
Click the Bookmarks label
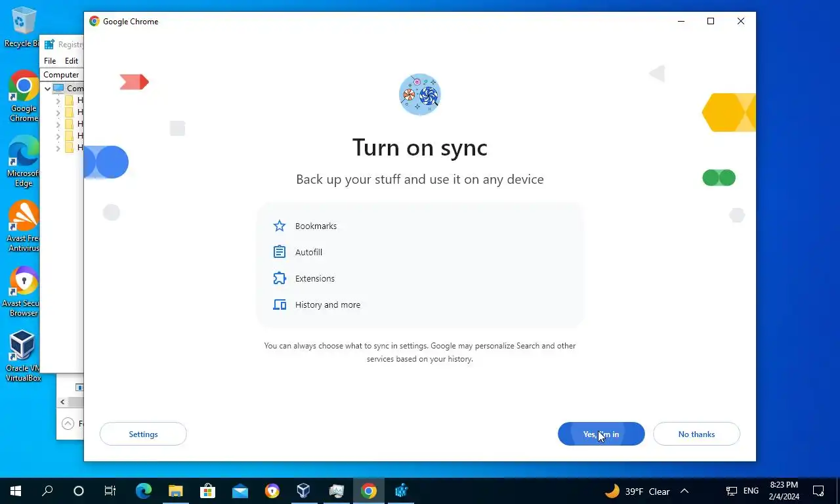316,226
